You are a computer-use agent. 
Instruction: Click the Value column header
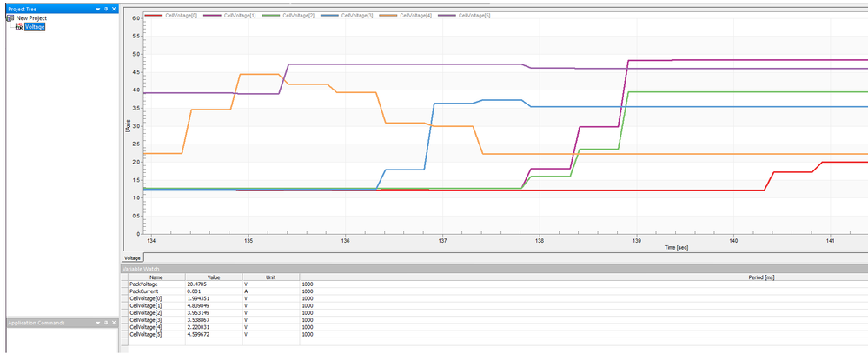coord(214,277)
